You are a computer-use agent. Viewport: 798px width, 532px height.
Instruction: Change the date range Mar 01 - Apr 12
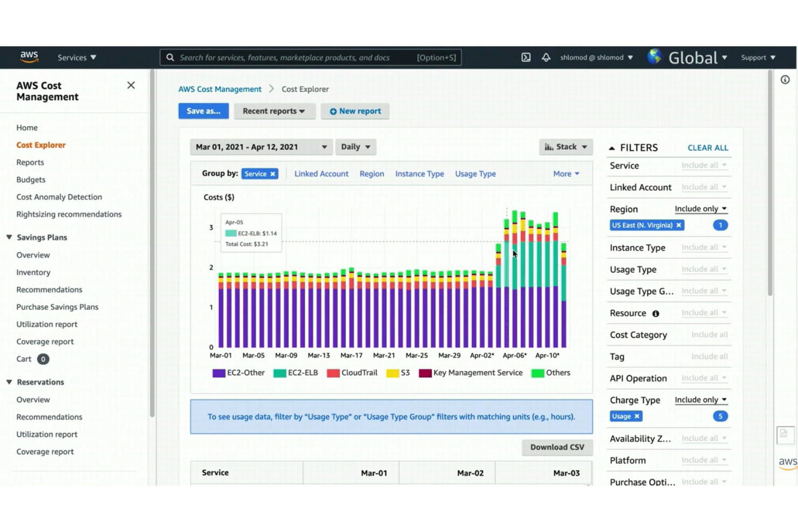point(260,147)
